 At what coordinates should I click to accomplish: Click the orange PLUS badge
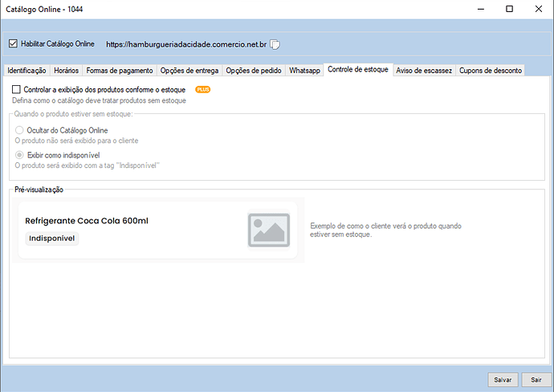click(x=203, y=90)
